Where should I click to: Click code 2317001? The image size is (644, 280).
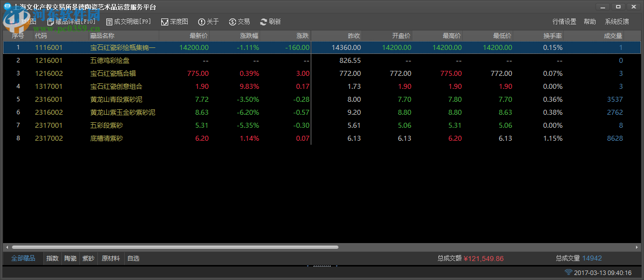pos(49,125)
